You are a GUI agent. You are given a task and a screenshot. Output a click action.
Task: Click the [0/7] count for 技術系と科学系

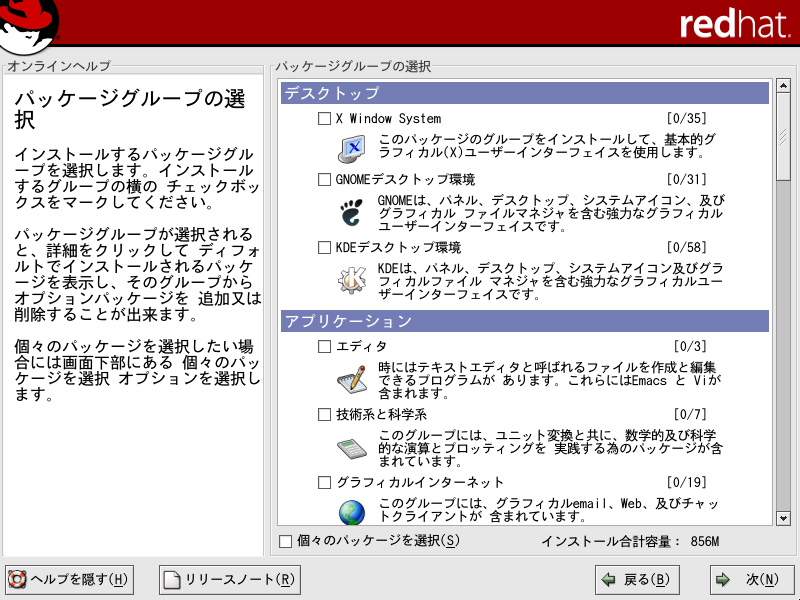tap(690, 414)
